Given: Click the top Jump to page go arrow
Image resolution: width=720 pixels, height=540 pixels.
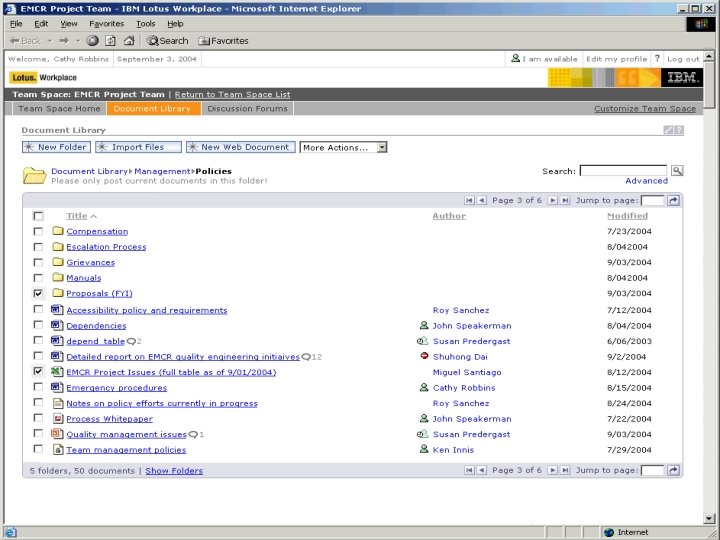Looking at the screenshot, I should click(673, 200).
